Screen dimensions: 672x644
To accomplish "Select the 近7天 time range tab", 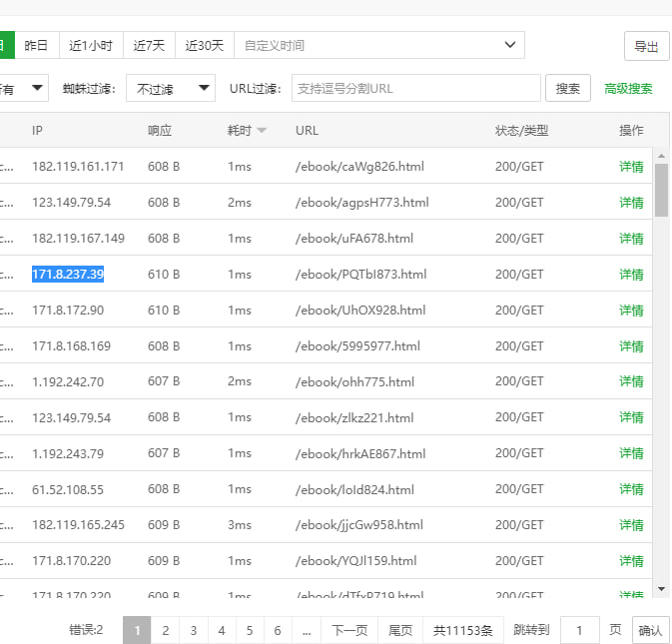I will click(149, 45).
